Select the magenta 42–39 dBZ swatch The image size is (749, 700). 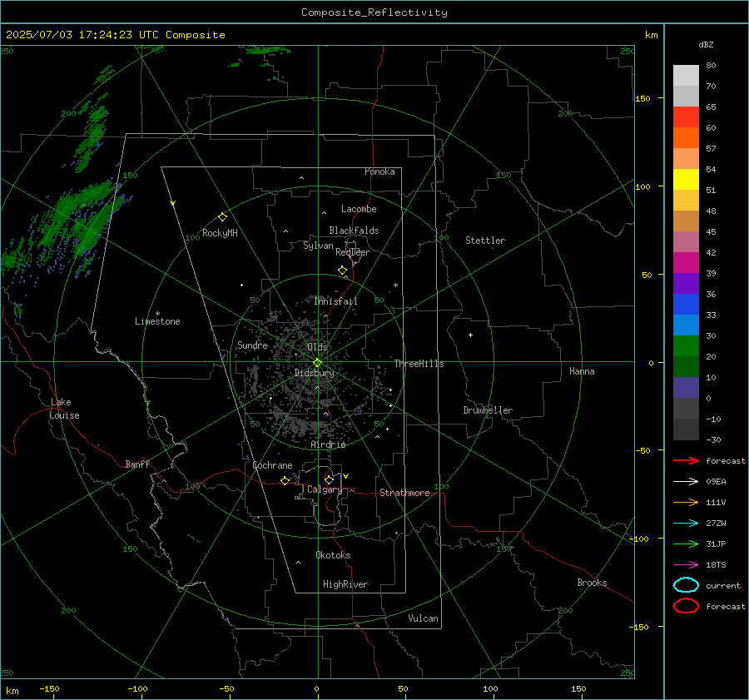(x=686, y=262)
